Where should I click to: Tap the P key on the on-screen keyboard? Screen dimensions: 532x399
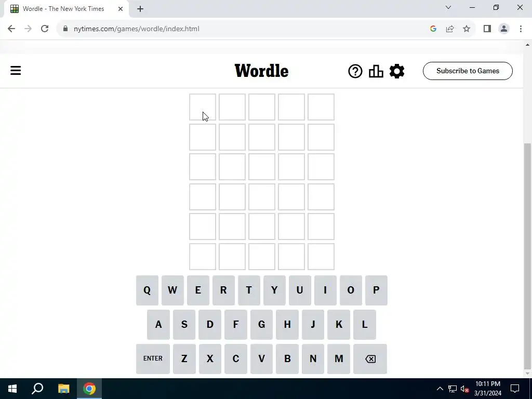click(x=376, y=290)
